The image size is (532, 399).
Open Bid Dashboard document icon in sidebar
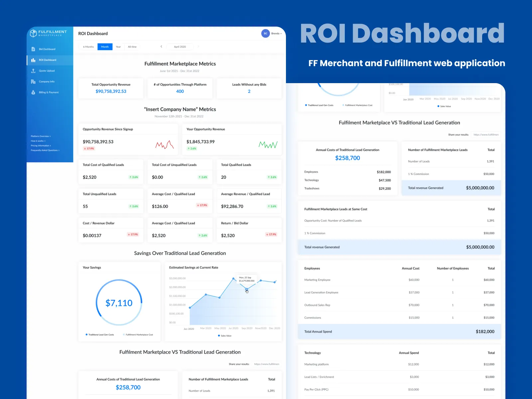pos(33,49)
